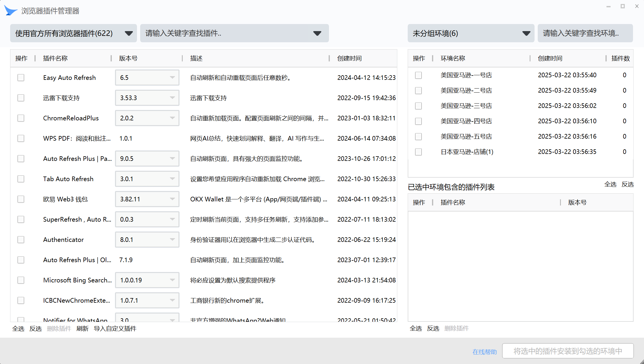Tick the ChromeReloadPlus plugin checkbox
Image resolution: width=644 pixels, height=364 pixels.
pyautogui.click(x=21, y=118)
